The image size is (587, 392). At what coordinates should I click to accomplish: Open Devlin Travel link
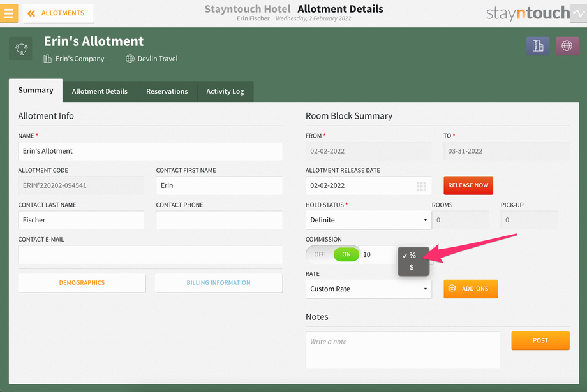158,59
